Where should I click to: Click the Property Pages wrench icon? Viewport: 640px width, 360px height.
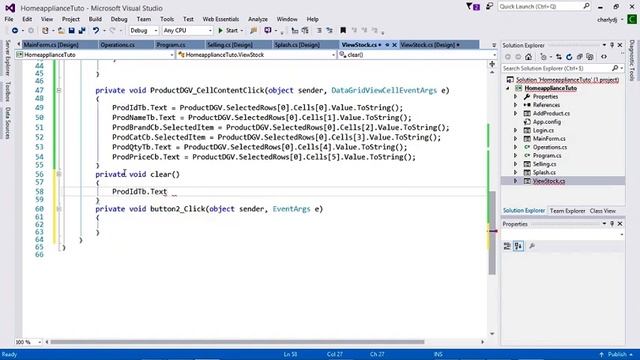pyautogui.click(x=532, y=246)
